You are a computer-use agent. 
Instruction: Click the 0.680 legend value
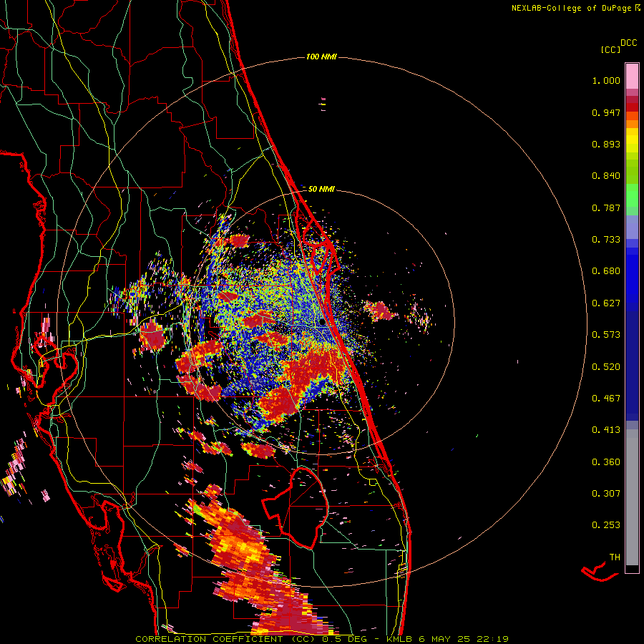click(x=606, y=271)
